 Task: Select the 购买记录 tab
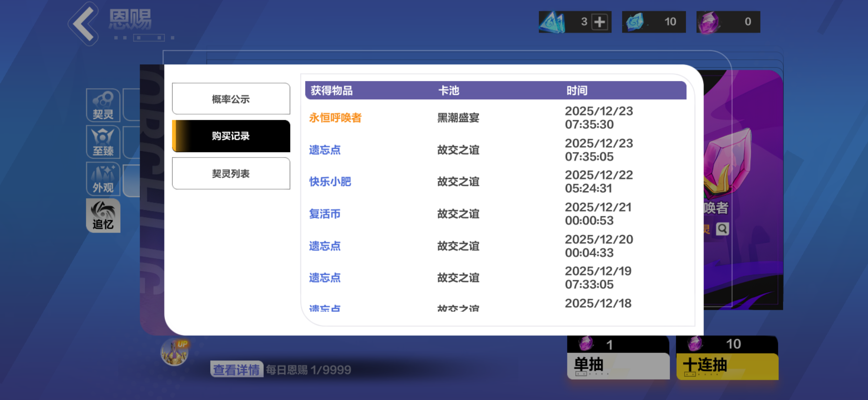click(x=231, y=136)
